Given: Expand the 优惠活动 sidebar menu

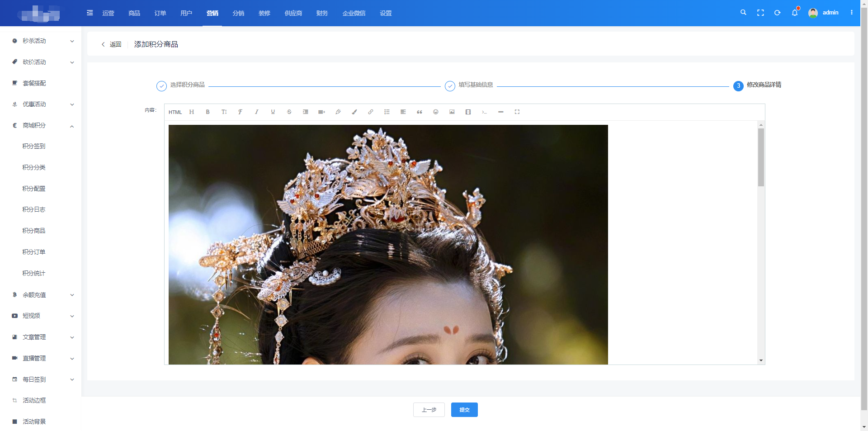Looking at the screenshot, I should click(41, 104).
